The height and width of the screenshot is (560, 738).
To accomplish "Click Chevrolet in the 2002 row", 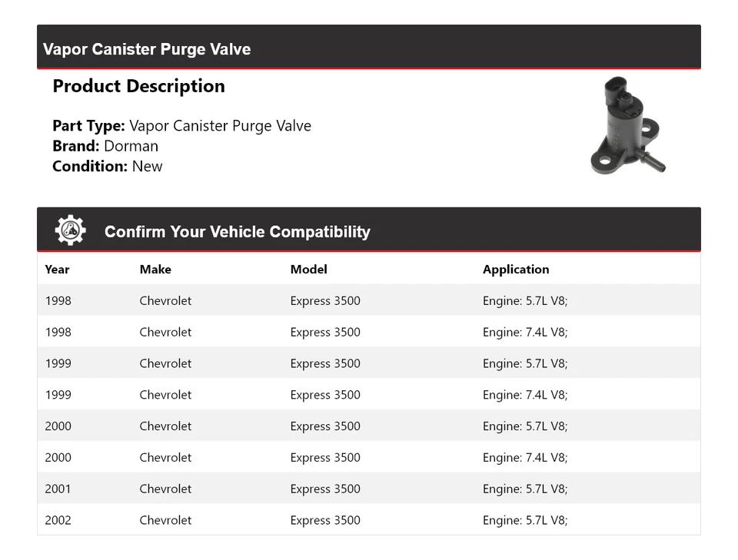I will click(165, 520).
